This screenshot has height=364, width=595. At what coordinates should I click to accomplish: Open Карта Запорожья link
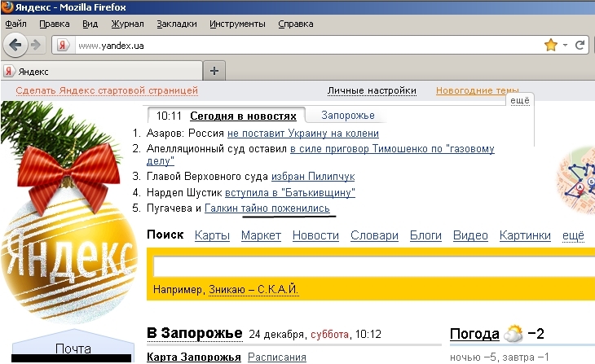click(x=194, y=357)
